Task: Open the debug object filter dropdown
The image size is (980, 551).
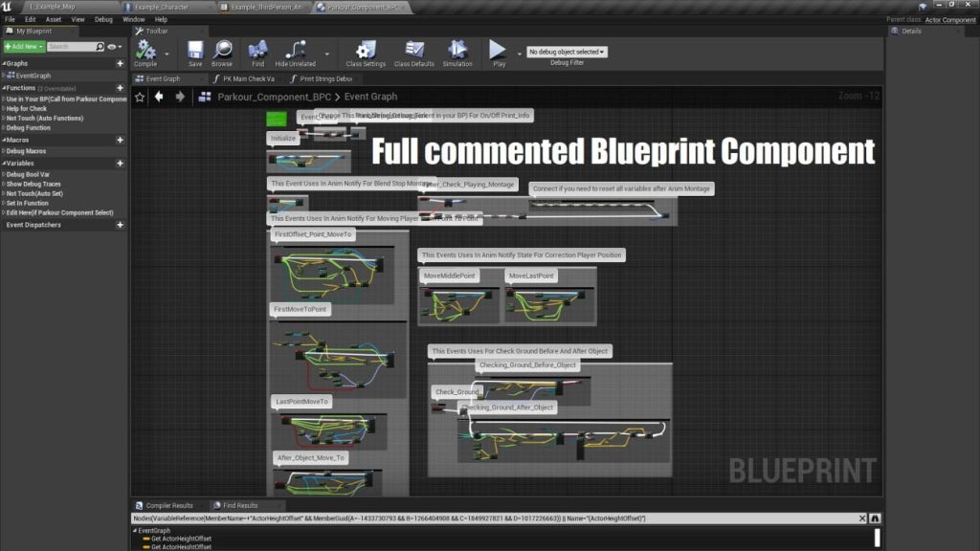Action: [x=568, y=52]
